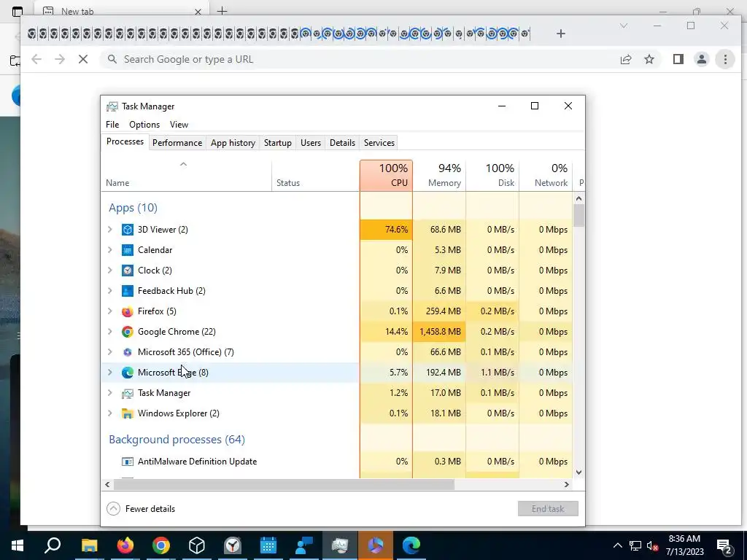The height and width of the screenshot is (560, 747).
Task: Open Task Manager View menu
Action: coord(179,125)
